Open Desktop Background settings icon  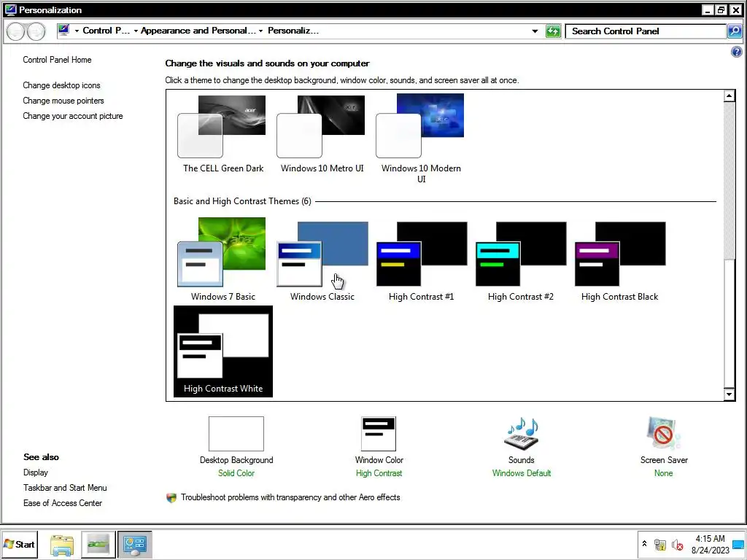(x=236, y=434)
